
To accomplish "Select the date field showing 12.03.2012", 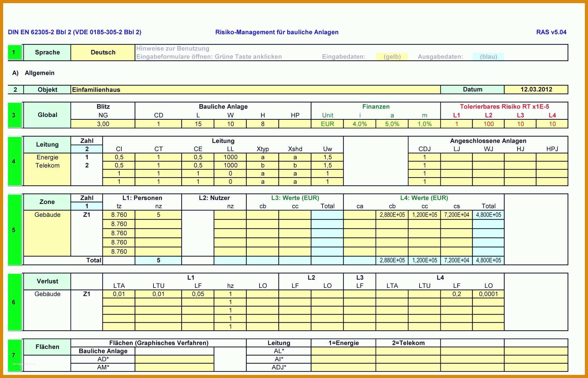I will [x=536, y=90].
